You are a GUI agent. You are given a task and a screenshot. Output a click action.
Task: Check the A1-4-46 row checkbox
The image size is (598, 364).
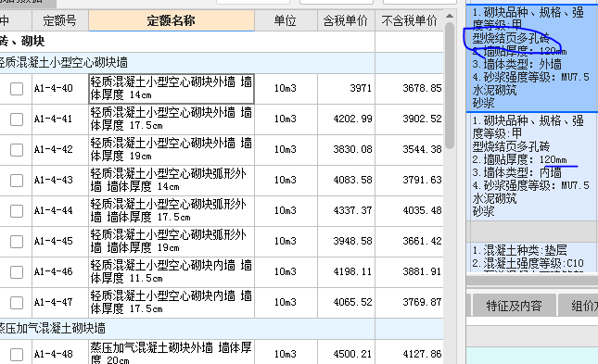[17, 272]
